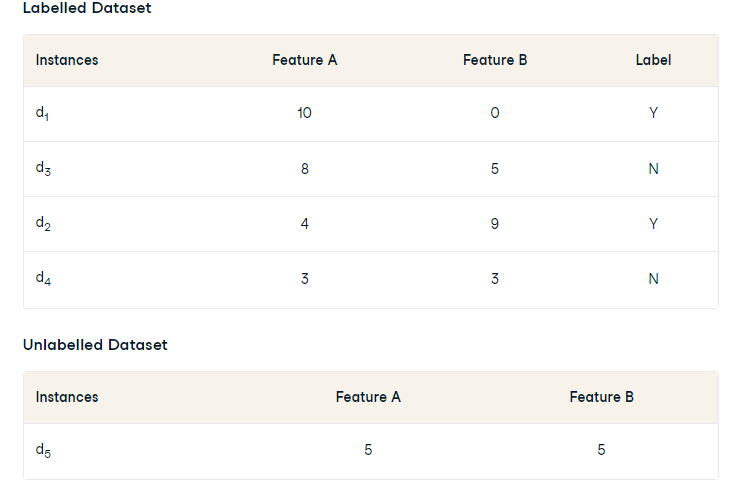The width and height of the screenshot is (752, 490).
Task: Click Feature B header in Labelled Dataset table
Action: [495, 60]
